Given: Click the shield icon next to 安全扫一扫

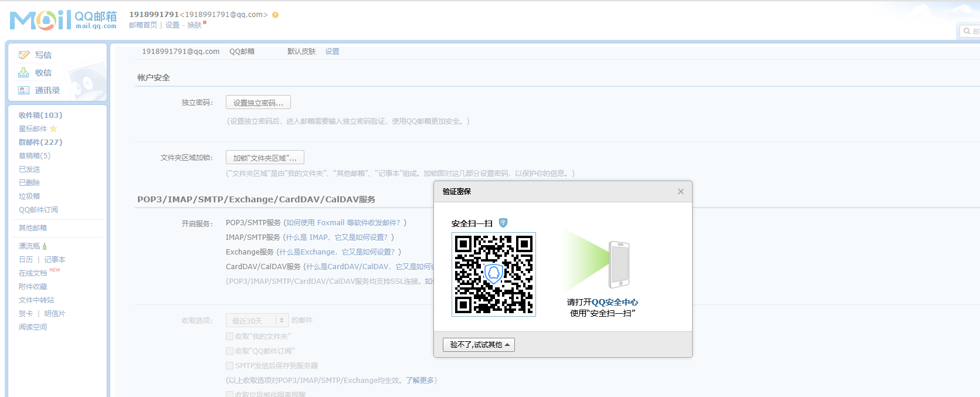Looking at the screenshot, I should coord(503,223).
